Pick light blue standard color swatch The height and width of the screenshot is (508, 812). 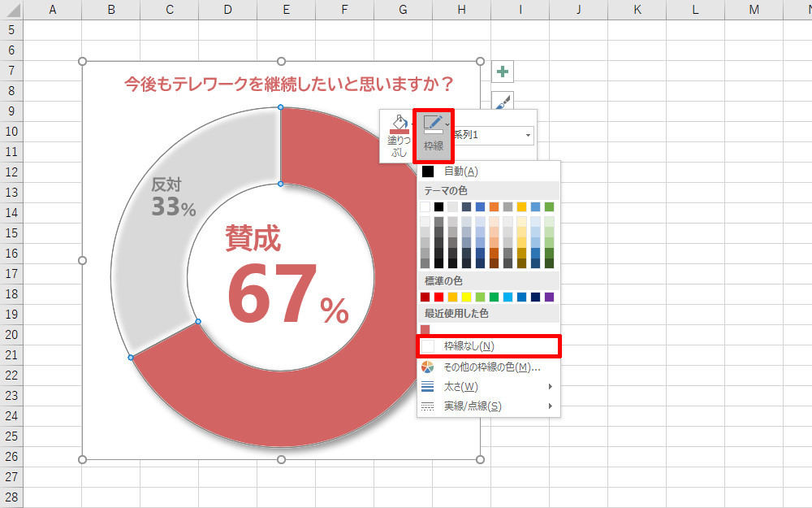pos(508,297)
